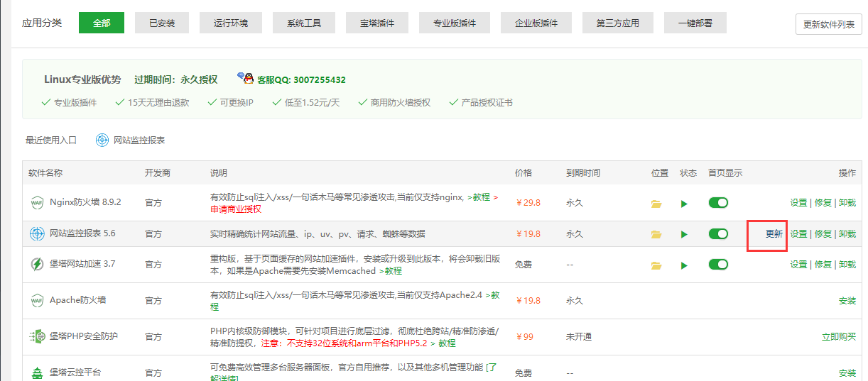Open 设置 for 网站监控报表
The height and width of the screenshot is (381, 868).
click(798, 234)
